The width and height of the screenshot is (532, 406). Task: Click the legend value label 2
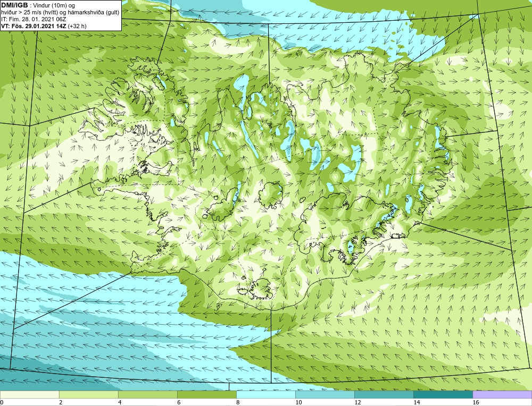point(61,402)
